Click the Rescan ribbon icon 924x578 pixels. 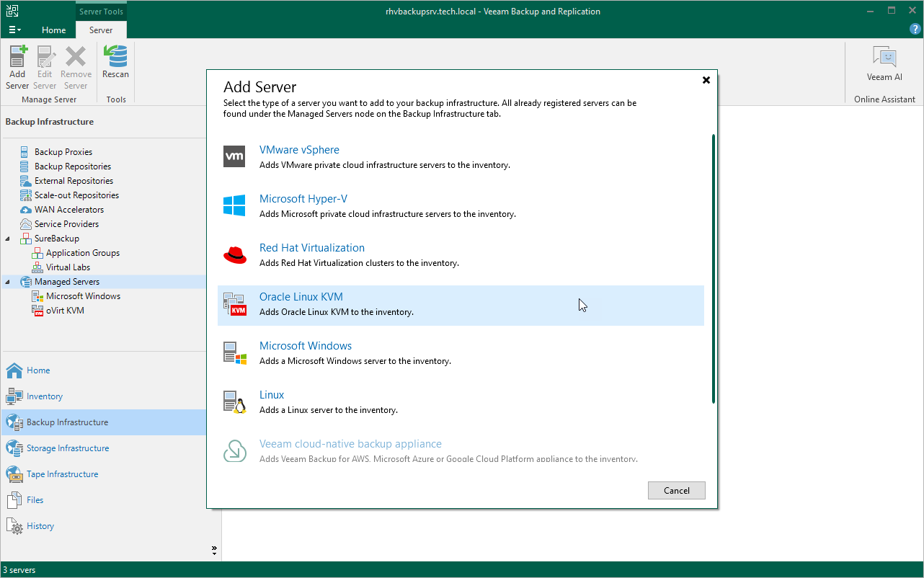[x=115, y=56]
